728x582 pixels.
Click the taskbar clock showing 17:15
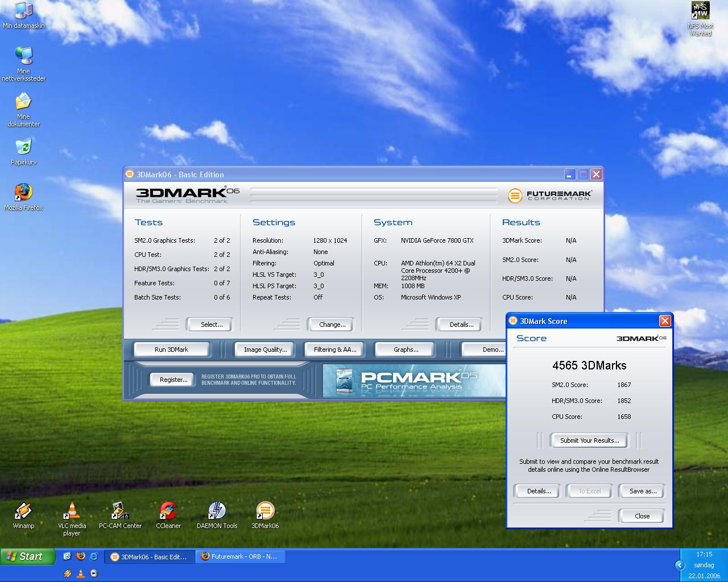click(x=704, y=554)
